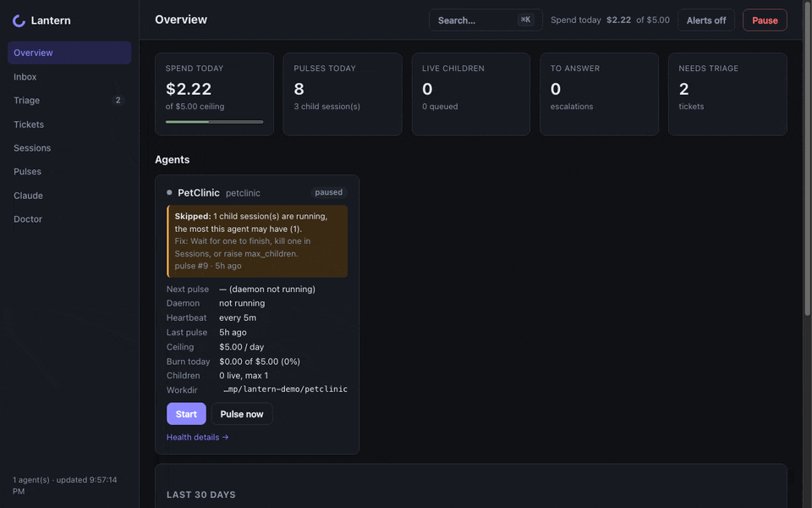This screenshot has width=812, height=508.
Task: Select Claude in the sidebar
Action: tap(69, 196)
